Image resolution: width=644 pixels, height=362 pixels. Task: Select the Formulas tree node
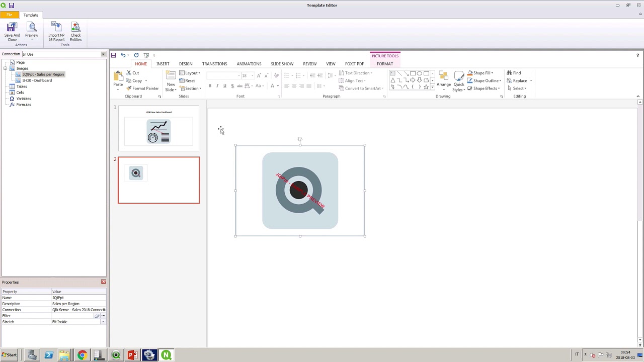24,105
